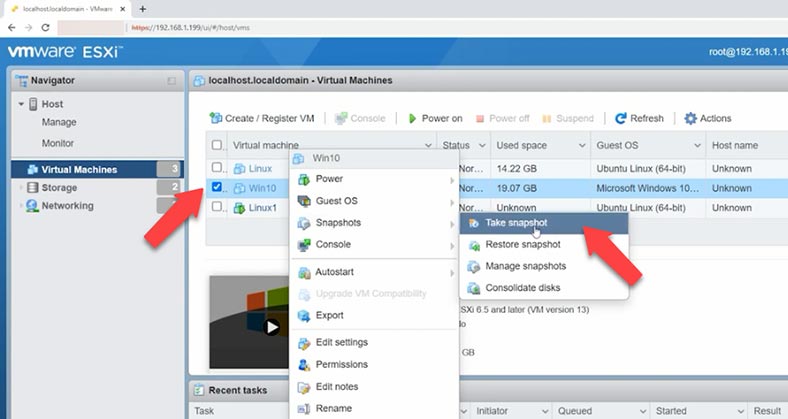The width and height of the screenshot is (788, 419).
Task: Open the Actions gear icon
Action: [691, 118]
